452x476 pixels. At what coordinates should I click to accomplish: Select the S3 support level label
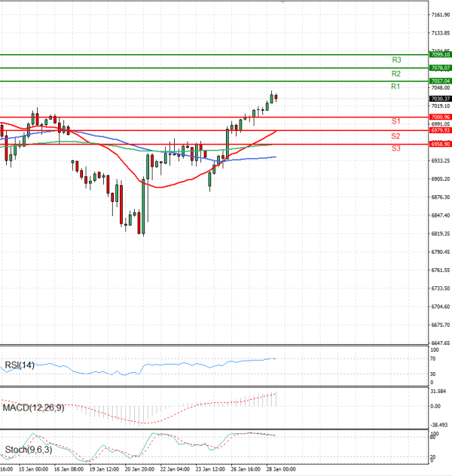[395, 149]
